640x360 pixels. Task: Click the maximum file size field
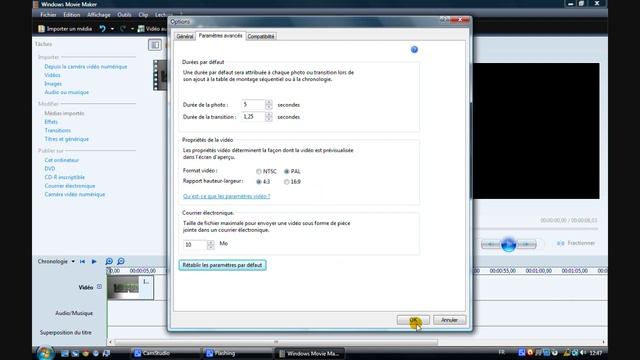[x=195, y=244]
